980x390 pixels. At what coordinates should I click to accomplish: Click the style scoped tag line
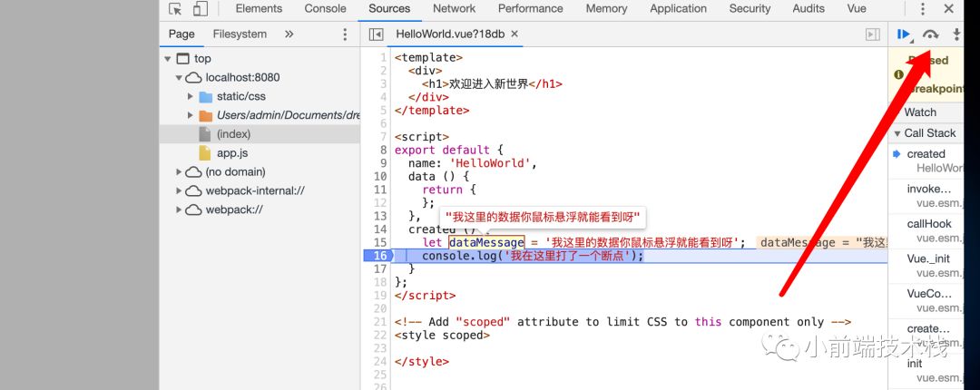[x=443, y=336]
